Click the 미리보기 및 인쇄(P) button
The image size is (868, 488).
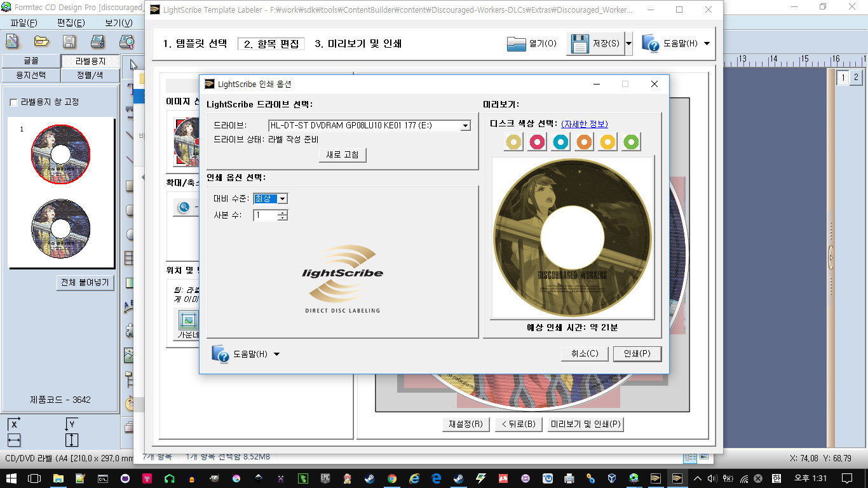586,424
